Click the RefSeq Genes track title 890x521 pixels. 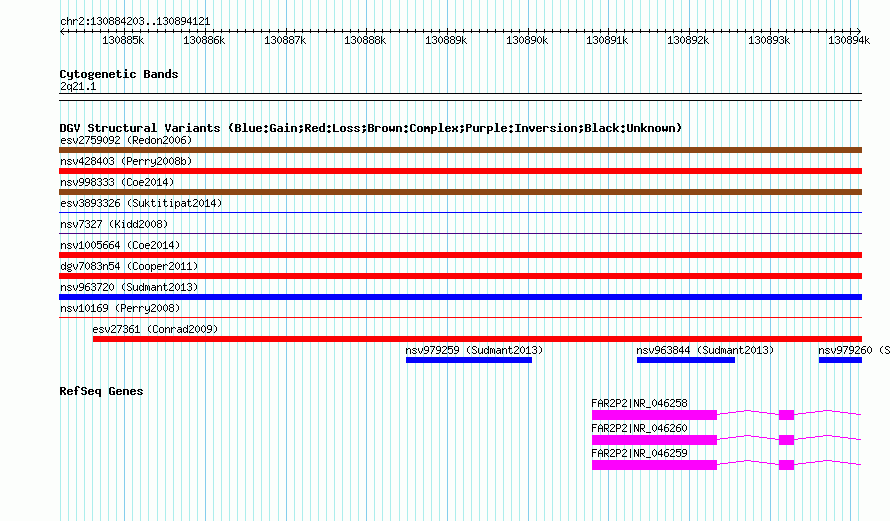click(101, 391)
